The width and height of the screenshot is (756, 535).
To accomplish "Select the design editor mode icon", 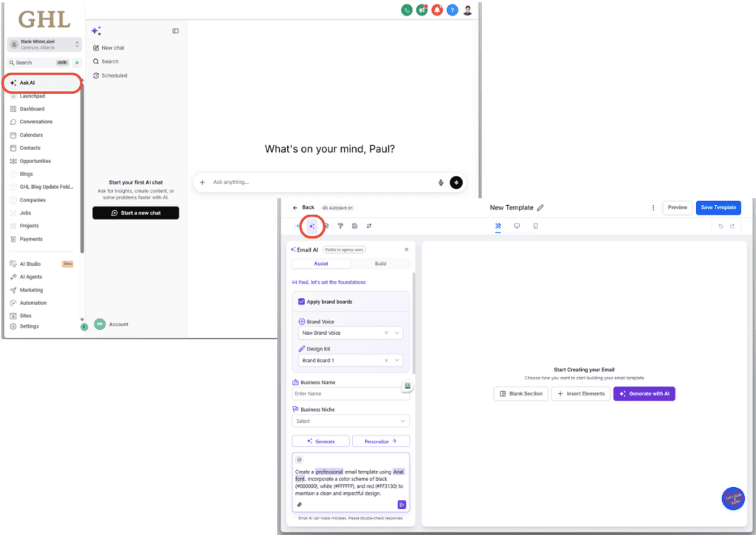I will (498, 226).
